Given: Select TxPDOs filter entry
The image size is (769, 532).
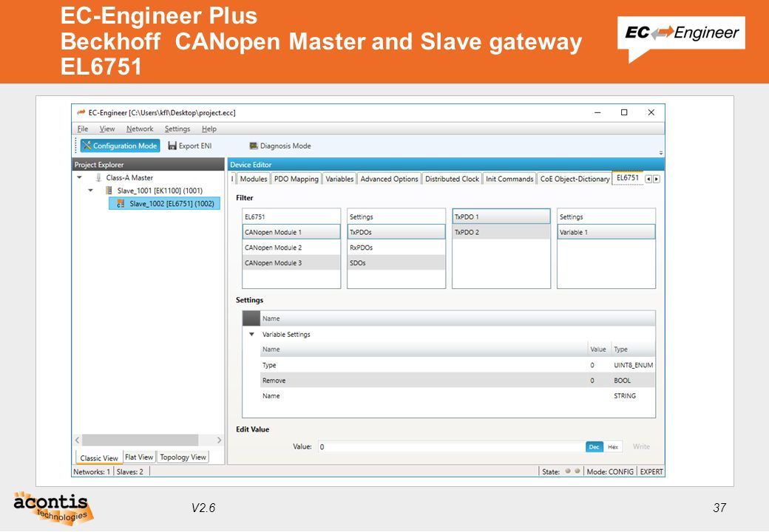Looking at the screenshot, I should coord(396,232).
